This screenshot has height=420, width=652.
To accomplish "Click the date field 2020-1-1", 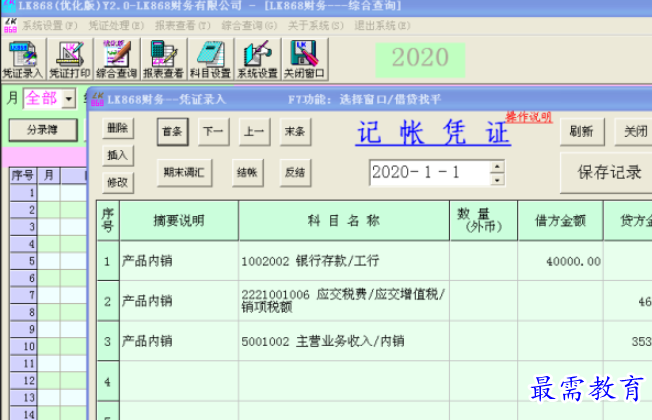I will coord(430,173).
